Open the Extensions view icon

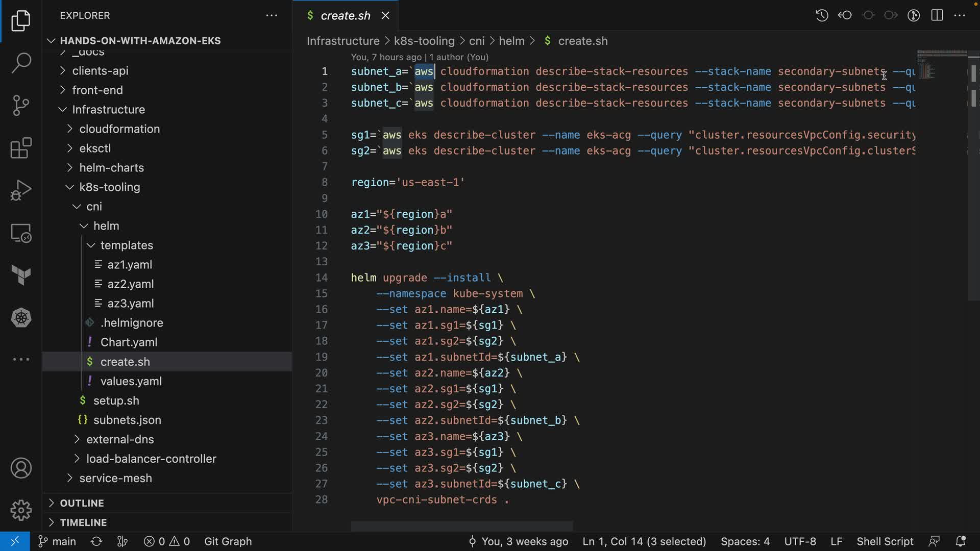tap(21, 148)
